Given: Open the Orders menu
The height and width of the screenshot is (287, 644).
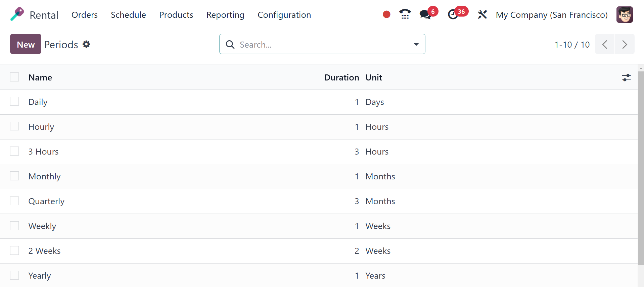Looking at the screenshot, I should (84, 15).
